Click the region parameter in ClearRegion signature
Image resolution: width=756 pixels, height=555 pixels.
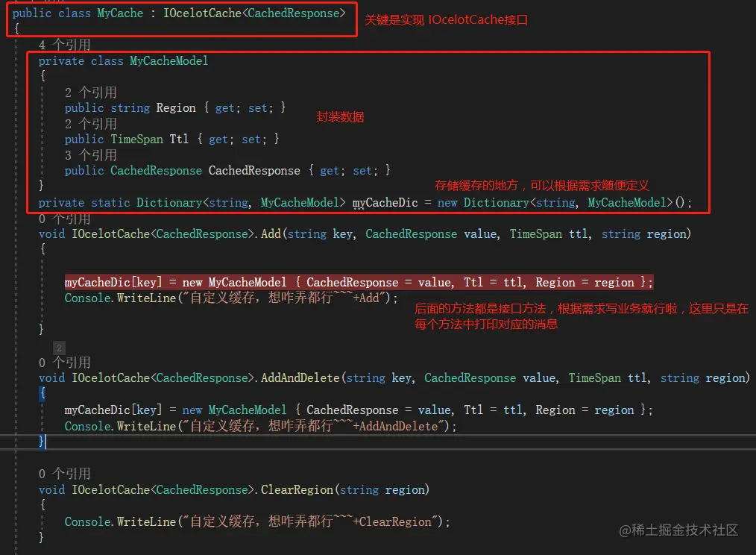coord(405,490)
